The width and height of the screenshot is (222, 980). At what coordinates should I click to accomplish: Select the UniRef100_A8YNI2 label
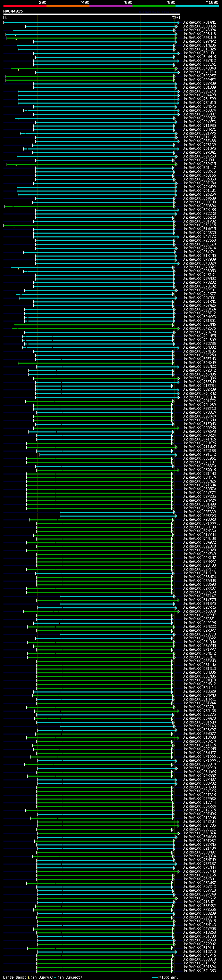click(x=199, y=60)
